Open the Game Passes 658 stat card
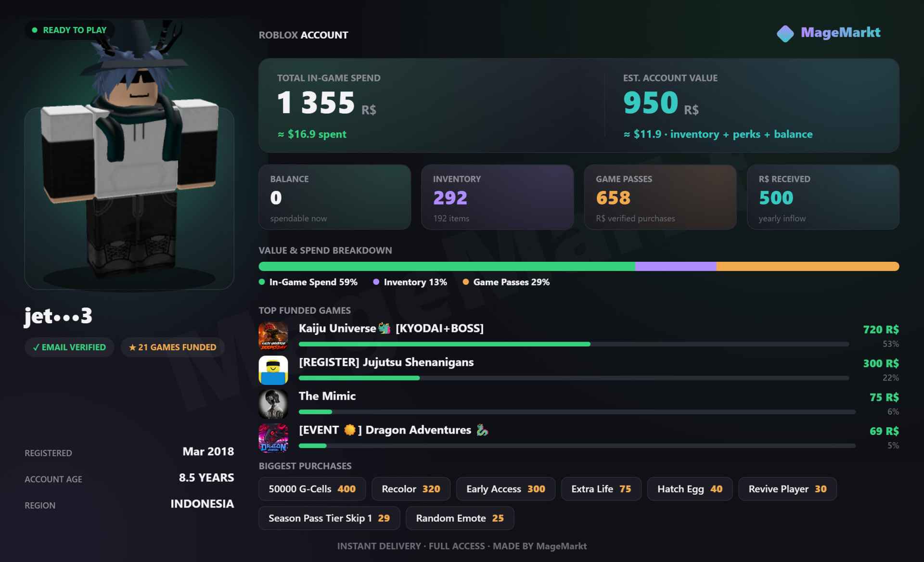 tap(660, 197)
